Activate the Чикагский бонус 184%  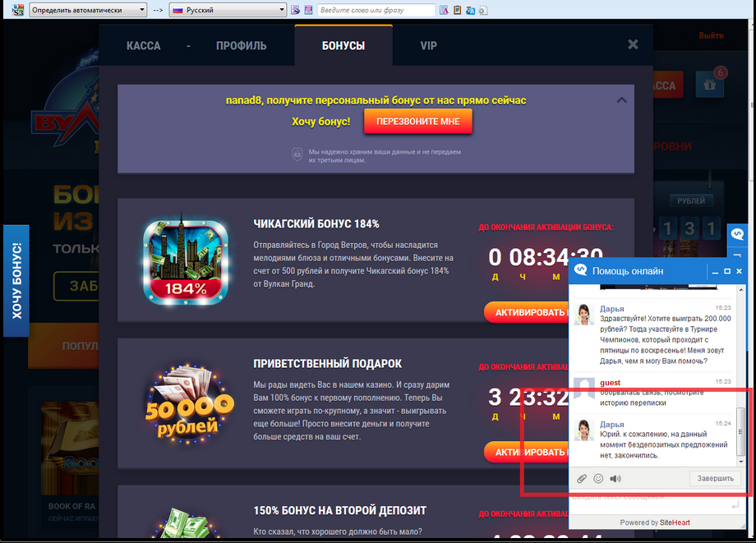pyautogui.click(x=527, y=312)
